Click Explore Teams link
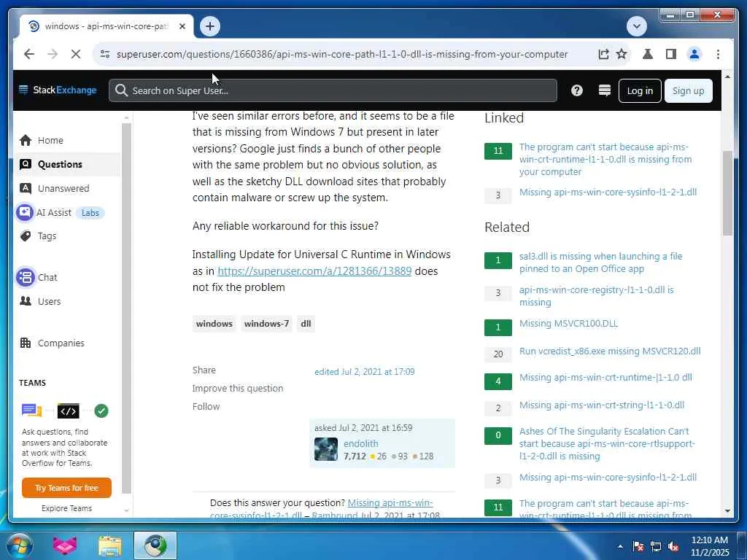This screenshot has height=560, width=747. [66, 508]
